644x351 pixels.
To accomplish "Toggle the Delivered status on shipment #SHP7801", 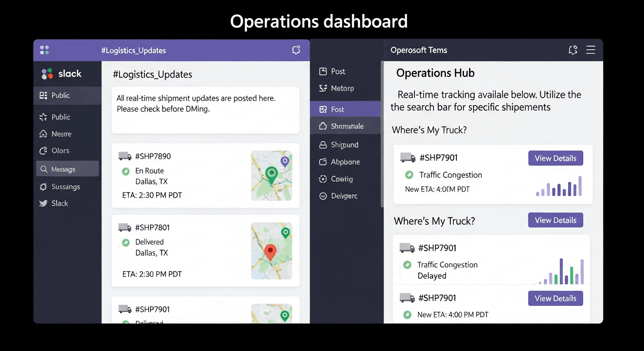I will [125, 242].
